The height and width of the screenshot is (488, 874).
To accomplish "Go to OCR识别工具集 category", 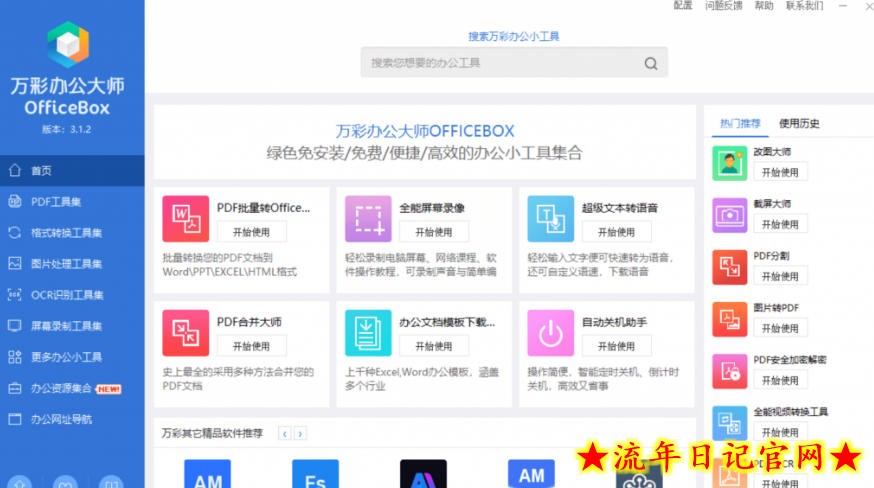I will tap(72, 295).
